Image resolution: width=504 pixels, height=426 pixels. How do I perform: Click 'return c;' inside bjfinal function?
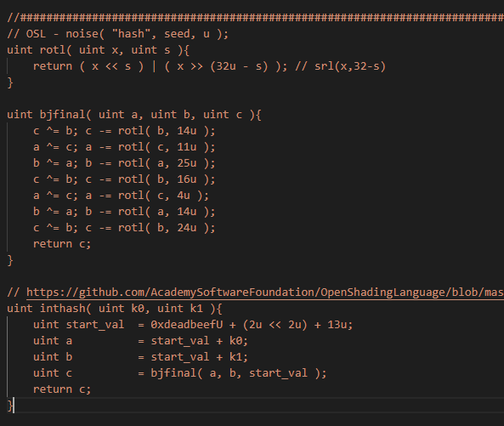click(62, 244)
